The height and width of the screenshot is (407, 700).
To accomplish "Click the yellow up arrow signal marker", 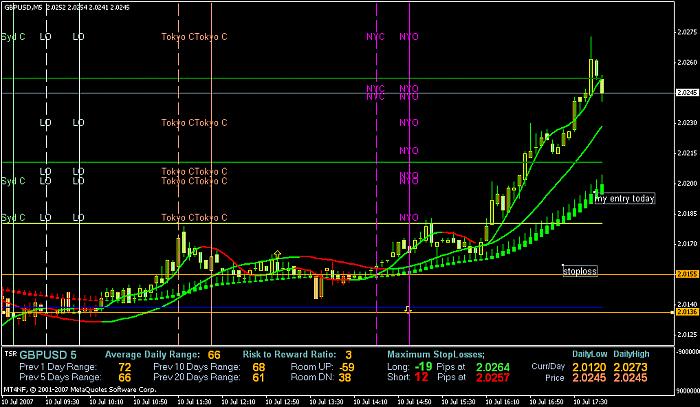I will tap(277, 253).
